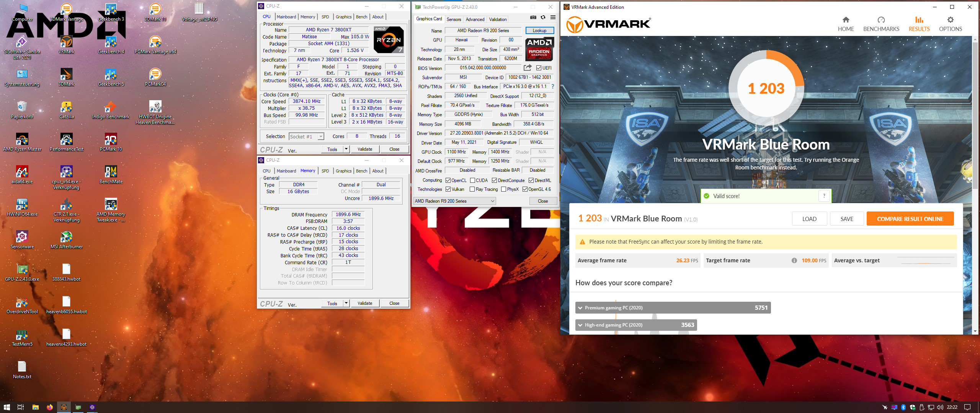The width and height of the screenshot is (980, 413).
Task: Toggle DirectML checkbox in GPU-Z
Action: click(531, 180)
